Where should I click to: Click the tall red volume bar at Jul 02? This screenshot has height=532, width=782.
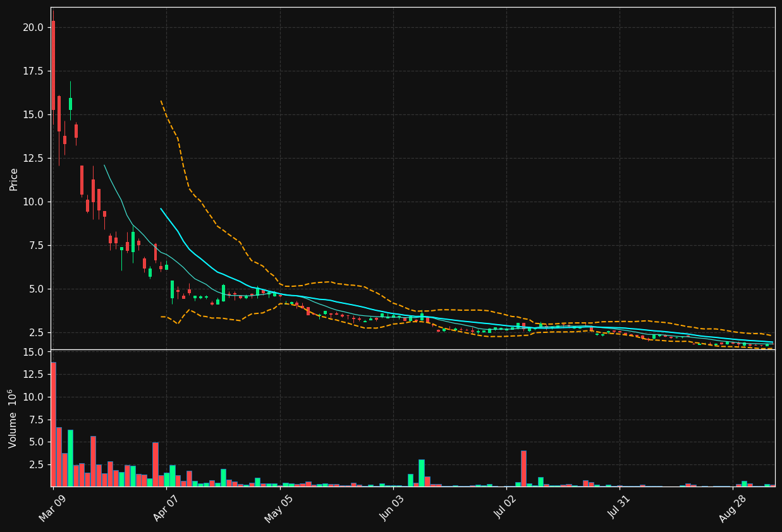[523, 468]
